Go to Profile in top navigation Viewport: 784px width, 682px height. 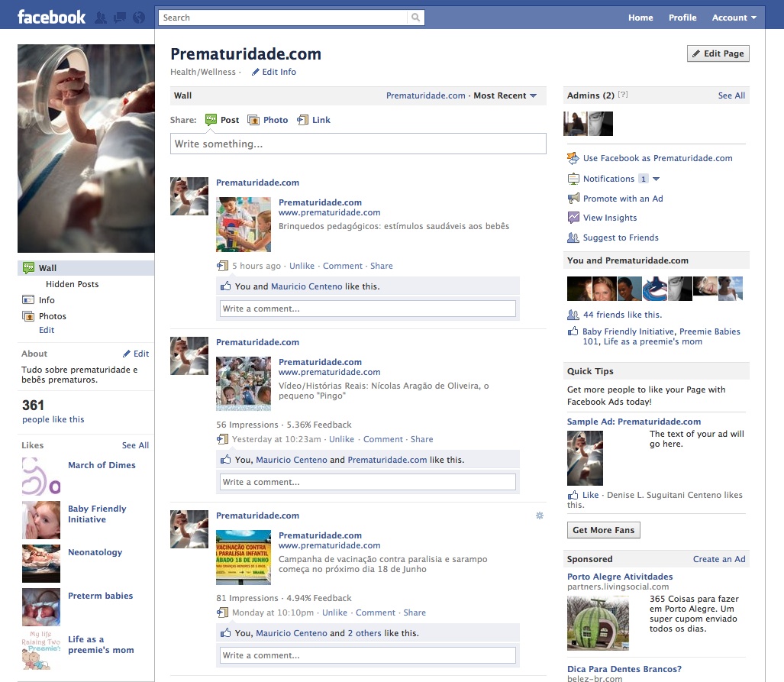click(x=682, y=18)
